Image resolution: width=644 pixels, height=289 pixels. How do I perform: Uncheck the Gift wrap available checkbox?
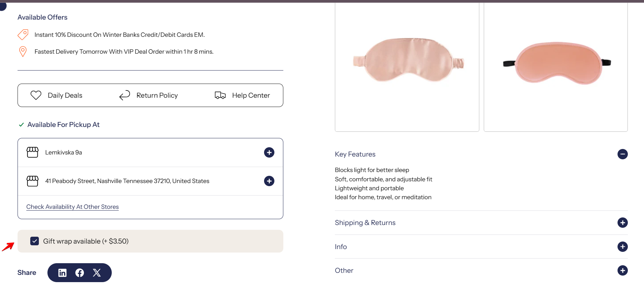[x=34, y=241]
